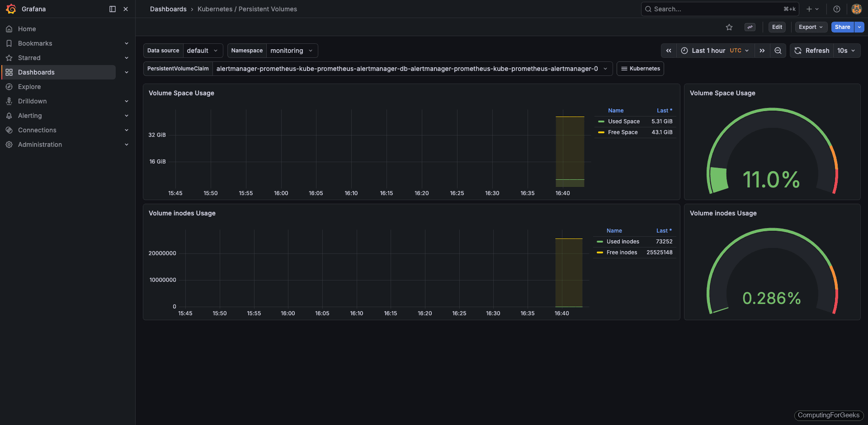Star this dashboard using the star icon

[x=729, y=27]
